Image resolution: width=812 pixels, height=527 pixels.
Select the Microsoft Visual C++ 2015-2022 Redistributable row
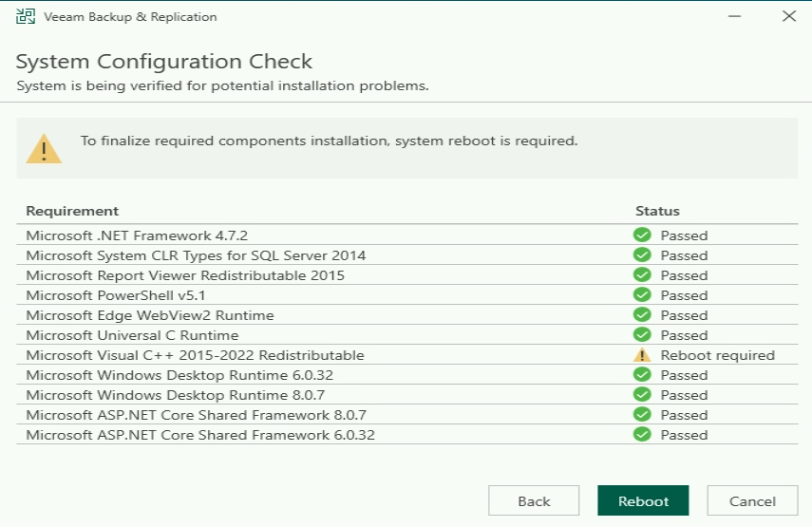pyautogui.click(x=195, y=355)
